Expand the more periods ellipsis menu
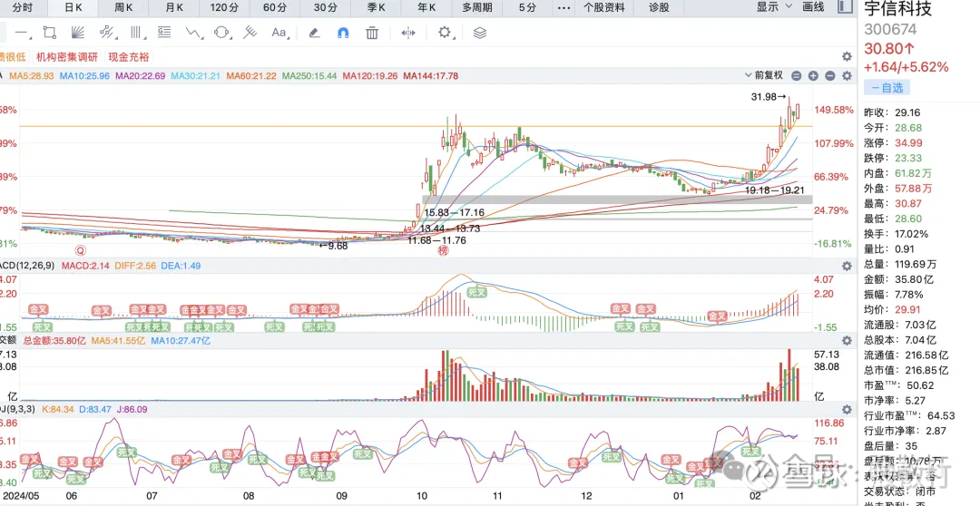 point(563,7)
